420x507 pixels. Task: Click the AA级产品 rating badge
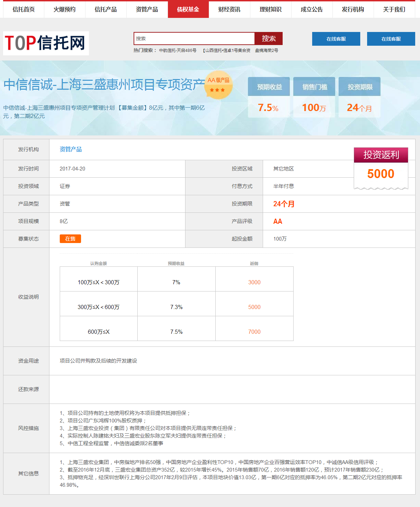pyautogui.click(x=218, y=85)
